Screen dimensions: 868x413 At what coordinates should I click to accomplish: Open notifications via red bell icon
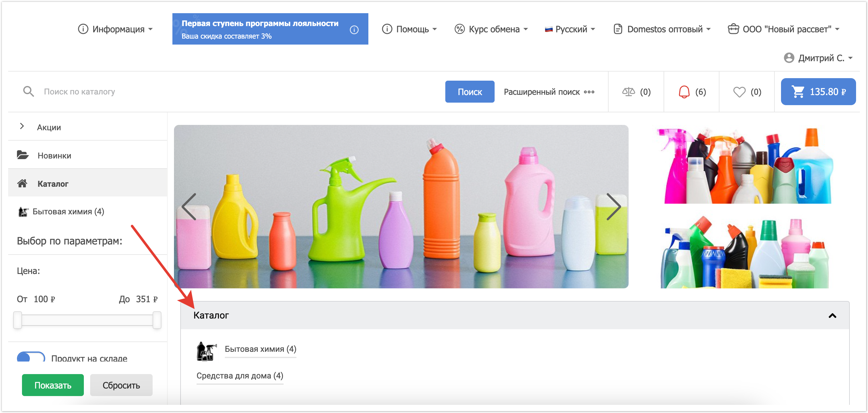684,92
